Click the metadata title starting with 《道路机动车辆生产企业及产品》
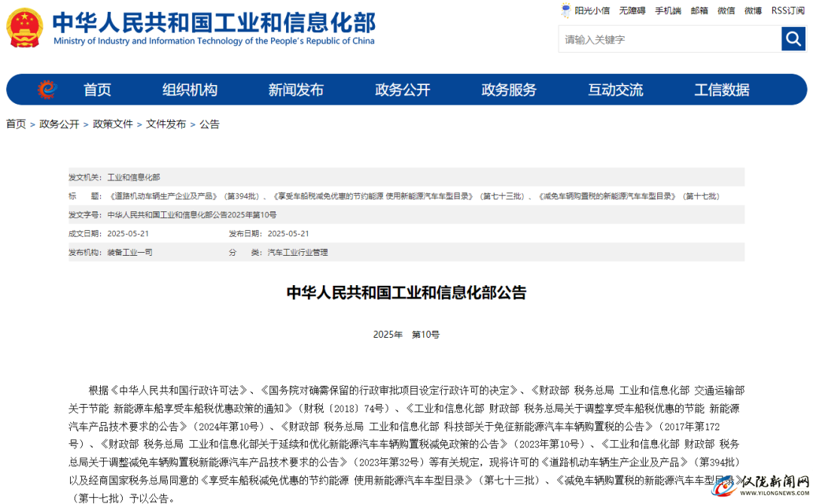Screen dimensions: 813x504 coord(414,196)
